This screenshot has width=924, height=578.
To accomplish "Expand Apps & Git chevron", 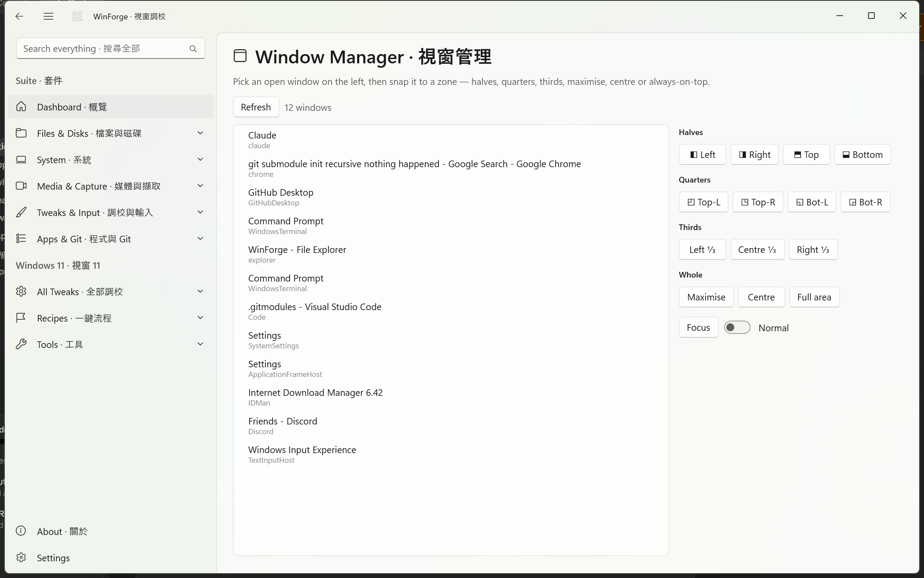I will point(200,238).
